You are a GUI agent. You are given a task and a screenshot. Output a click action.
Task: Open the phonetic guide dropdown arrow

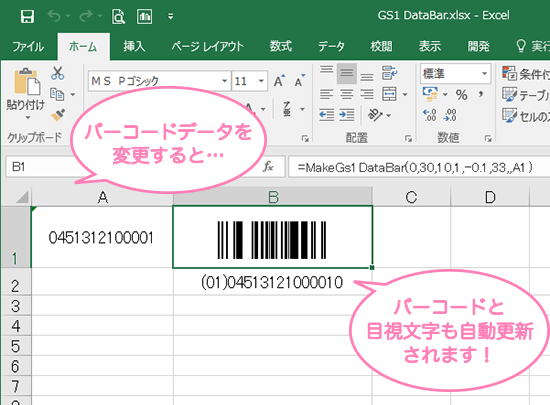click(x=302, y=109)
